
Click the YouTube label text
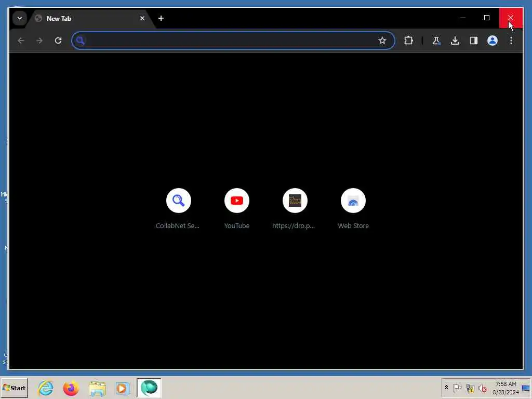tap(237, 225)
